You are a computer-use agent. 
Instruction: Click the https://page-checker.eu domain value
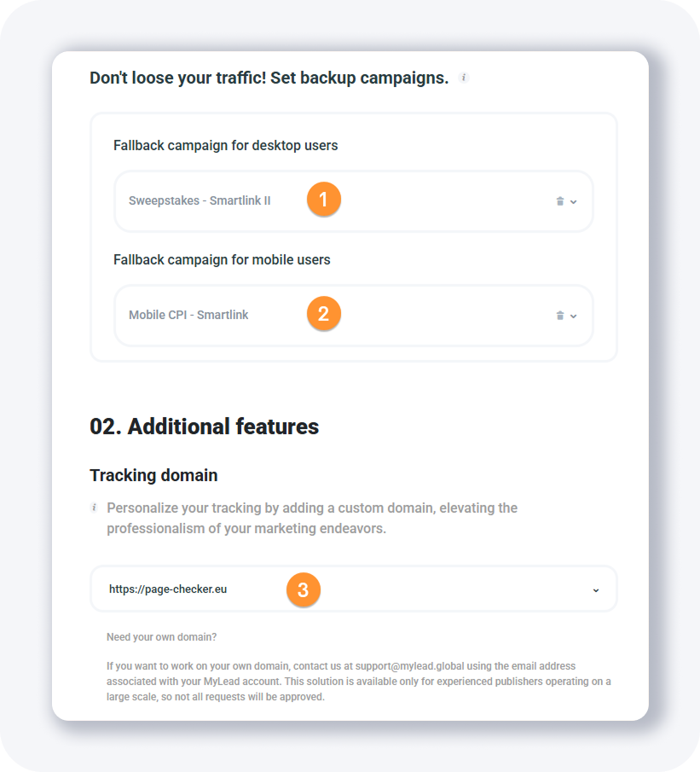click(x=168, y=589)
